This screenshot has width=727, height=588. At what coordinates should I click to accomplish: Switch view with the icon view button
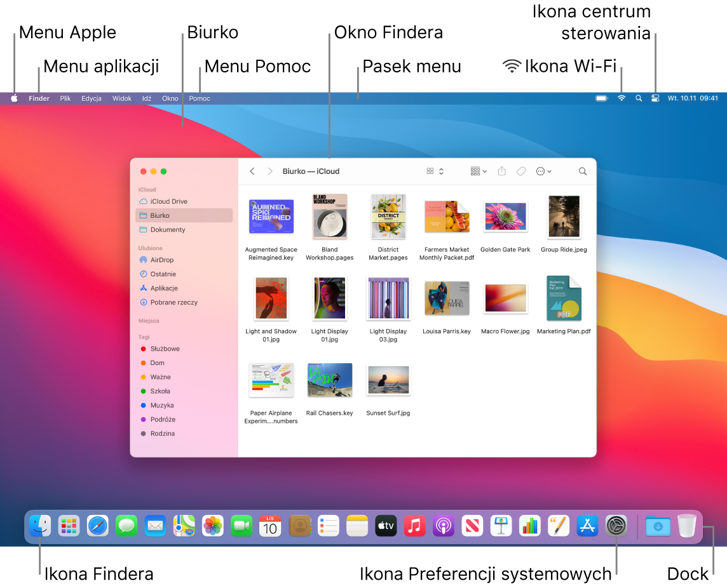tap(435, 171)
